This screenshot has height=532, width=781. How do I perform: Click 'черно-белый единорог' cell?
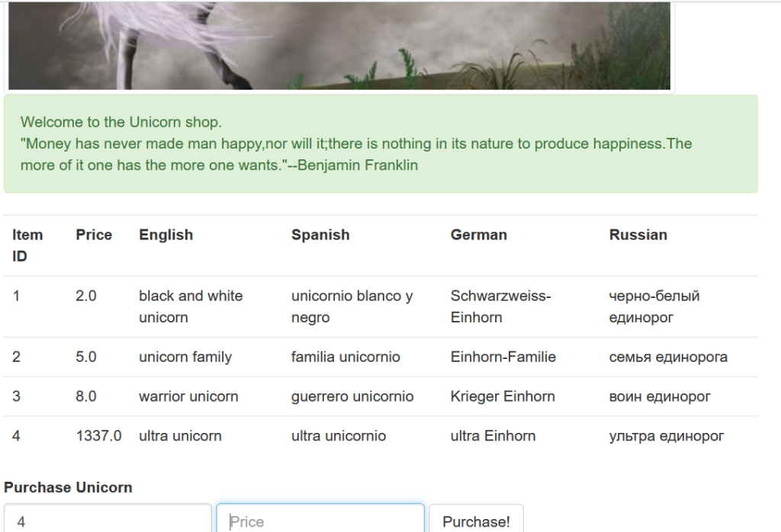(654, 306)
